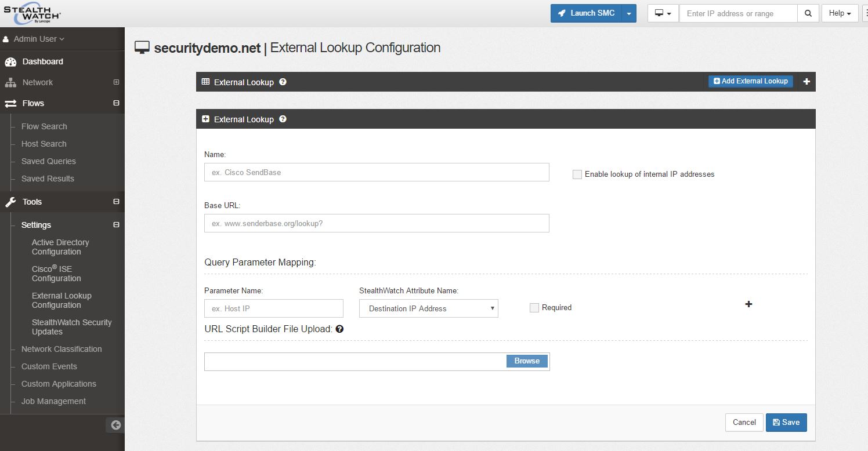This screenshot has height=451, width=868.
Task: Click the white plus icon beside the Add External Lookup button
Action: point(806,82)
